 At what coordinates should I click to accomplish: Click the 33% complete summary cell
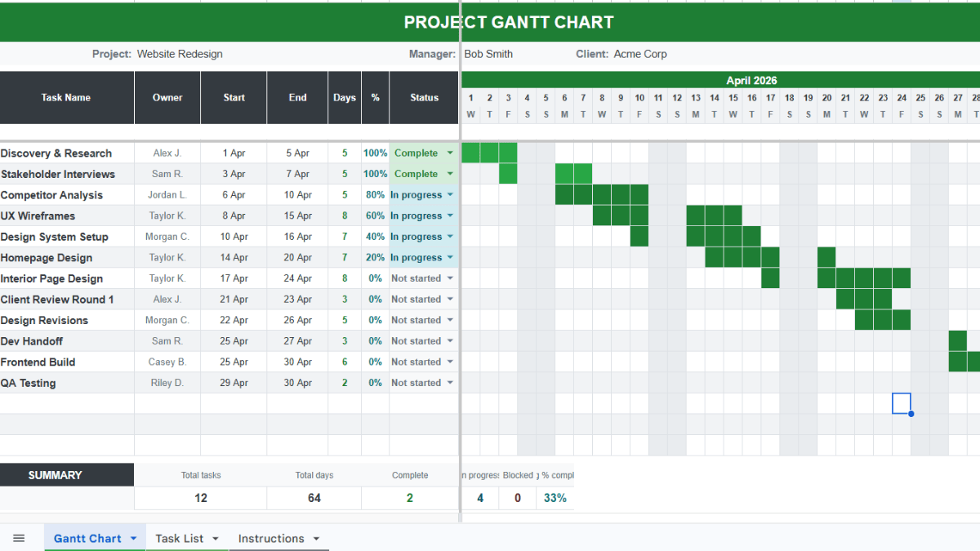(555, 497)
